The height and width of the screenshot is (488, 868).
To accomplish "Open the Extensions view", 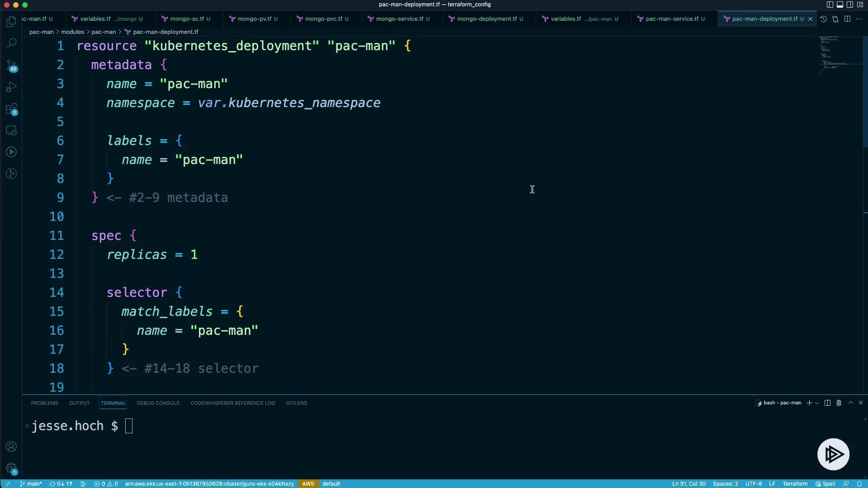I will tap(11, 109).
